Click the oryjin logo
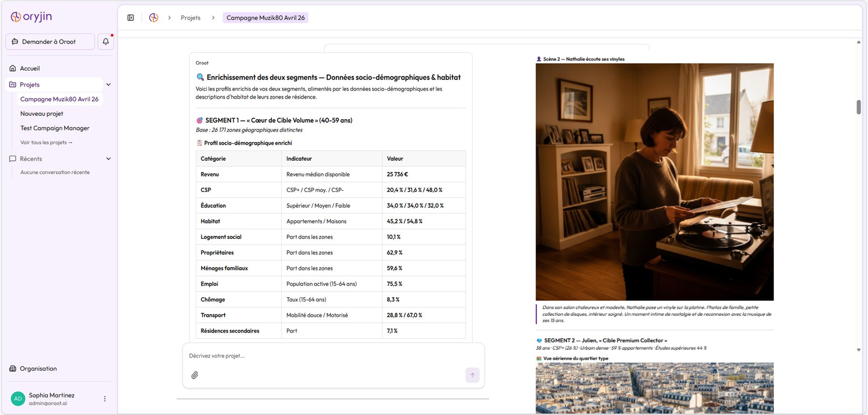The image size is (868, 415). point(31,17)
